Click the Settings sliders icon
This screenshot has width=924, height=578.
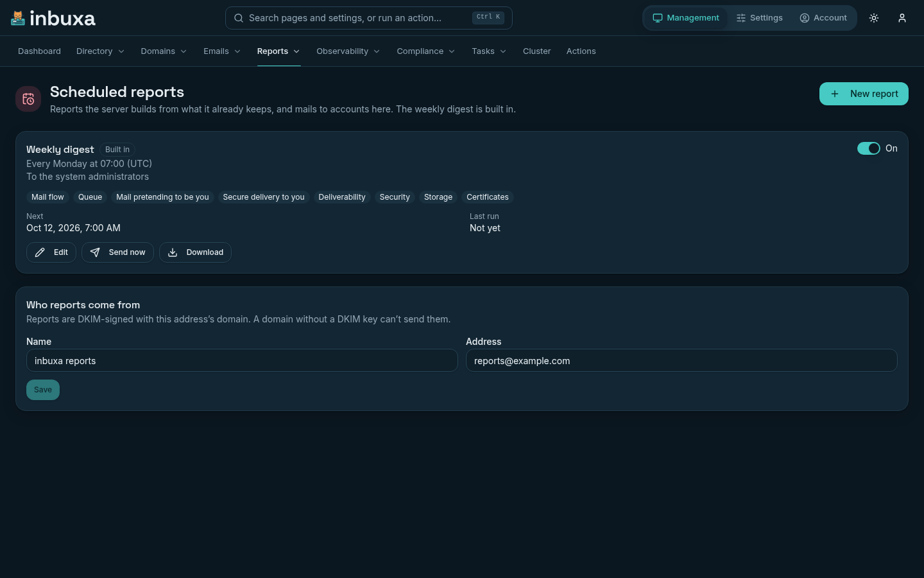741,18
